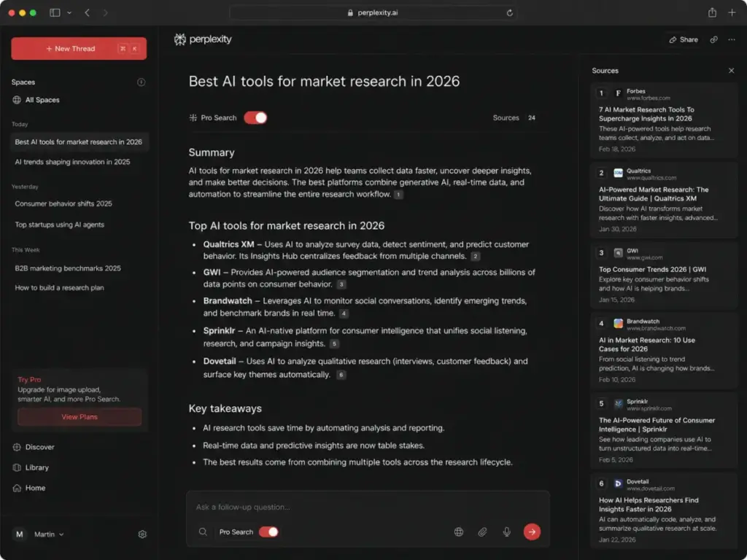Image resolution: width=747 pixels, height=560 pixels.
Task: Select current thread 'Best AI tools for market research in 2026'
Action: (x=79, y=142)
